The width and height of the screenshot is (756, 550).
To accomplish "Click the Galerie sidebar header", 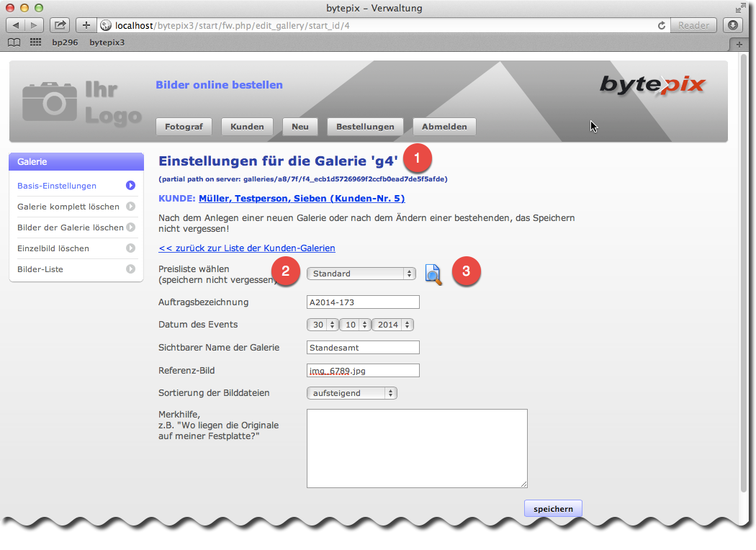I will [x=76, y=161].
